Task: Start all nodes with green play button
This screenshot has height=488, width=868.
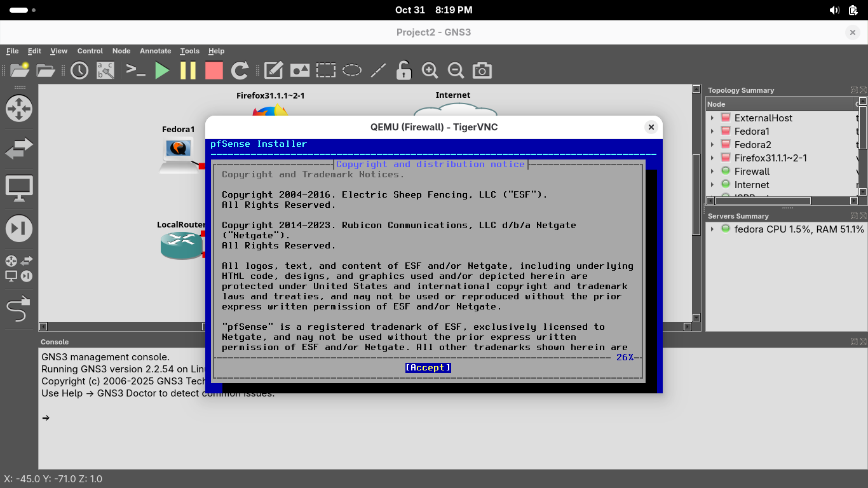Action: coord(163,71)
